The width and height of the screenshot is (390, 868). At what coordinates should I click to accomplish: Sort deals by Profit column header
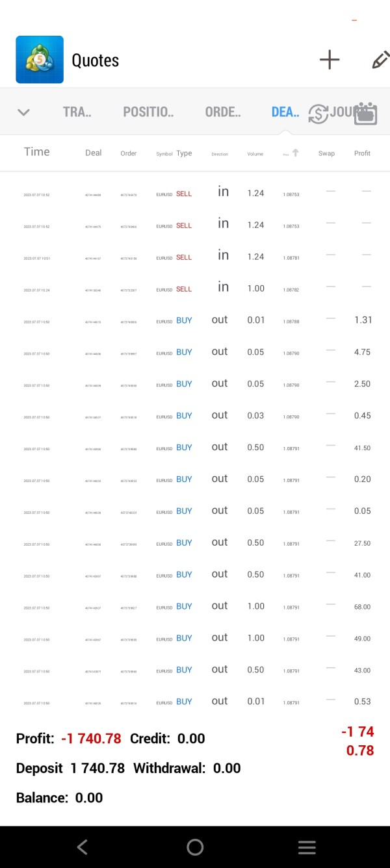(362, 153)
